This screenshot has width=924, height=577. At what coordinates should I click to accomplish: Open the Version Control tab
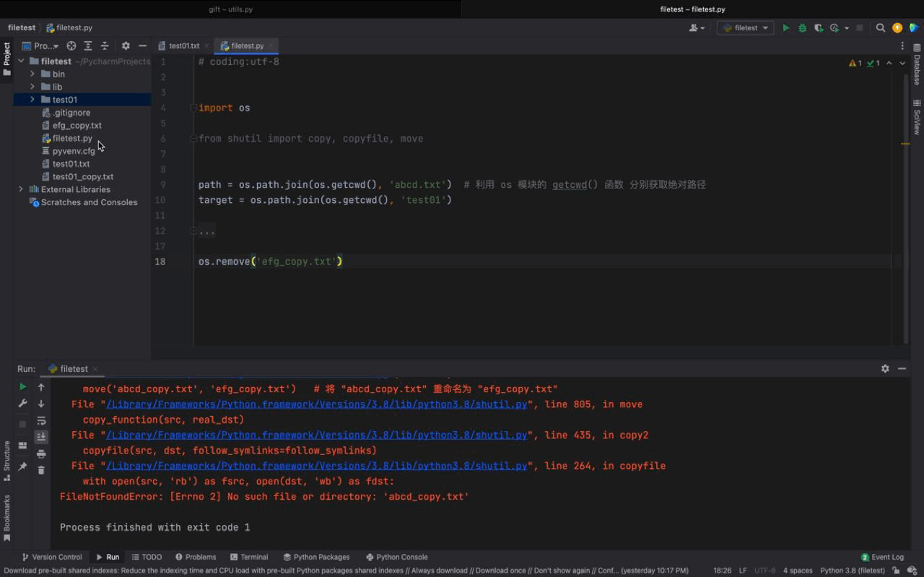[52, 557]
